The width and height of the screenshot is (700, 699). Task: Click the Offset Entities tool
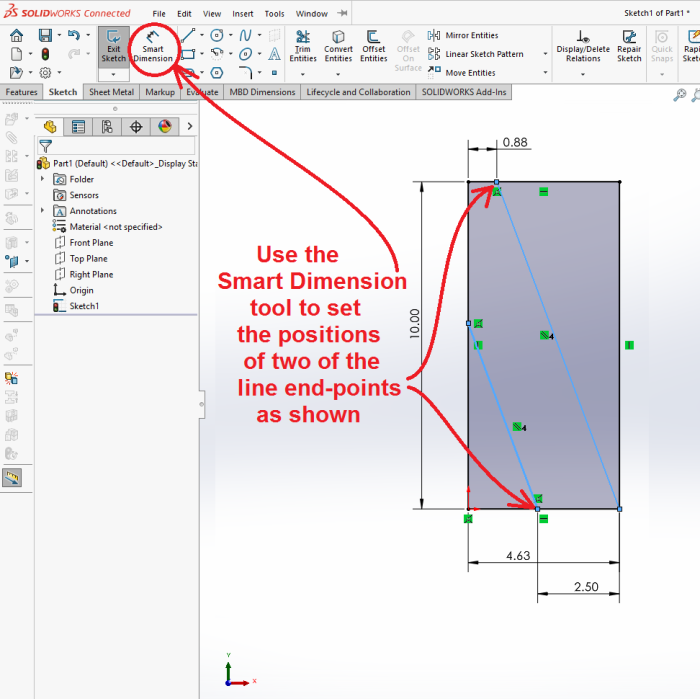[x=373, y=46]
